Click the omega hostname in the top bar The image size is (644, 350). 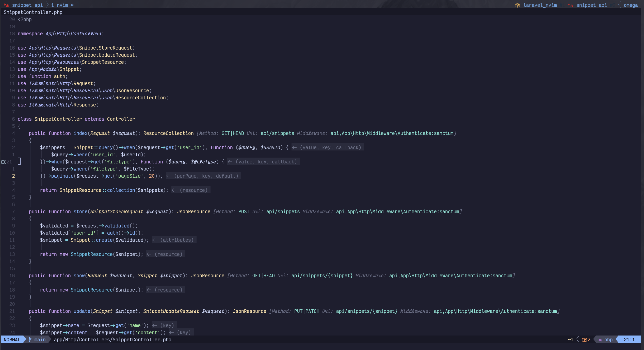pyautogui.click(x=631, y=5)
